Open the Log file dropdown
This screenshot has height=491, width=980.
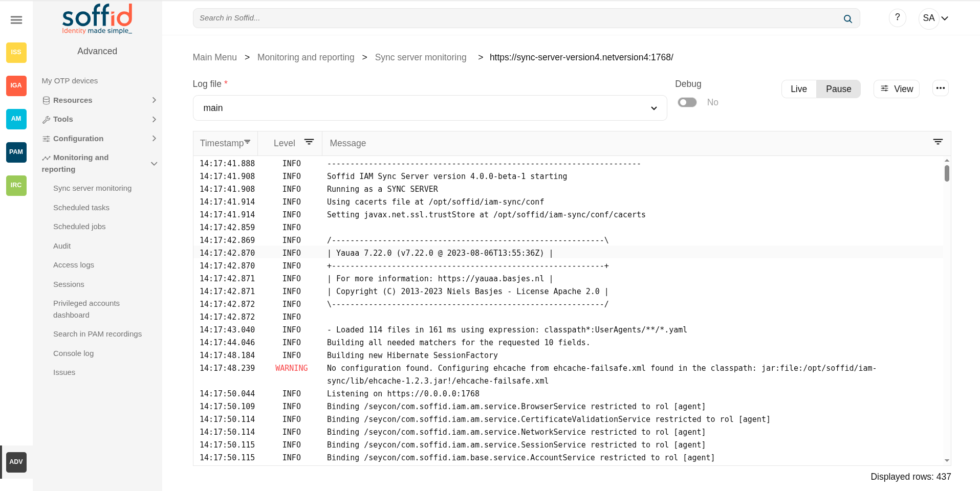[430, 108]
